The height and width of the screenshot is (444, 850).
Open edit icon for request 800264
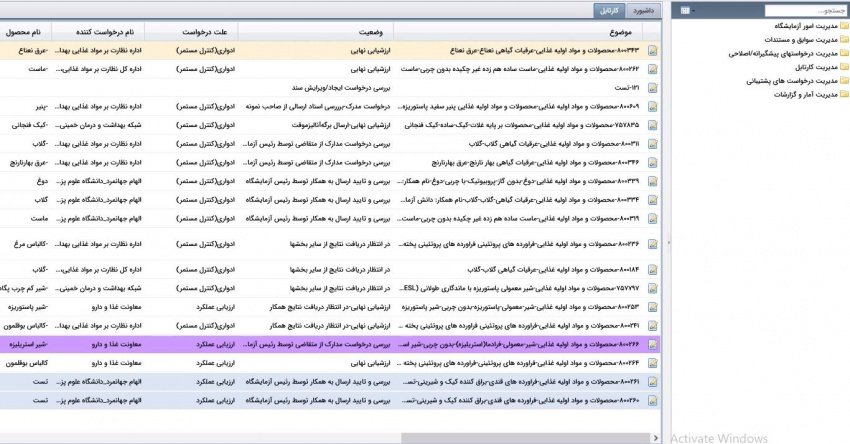653,363
